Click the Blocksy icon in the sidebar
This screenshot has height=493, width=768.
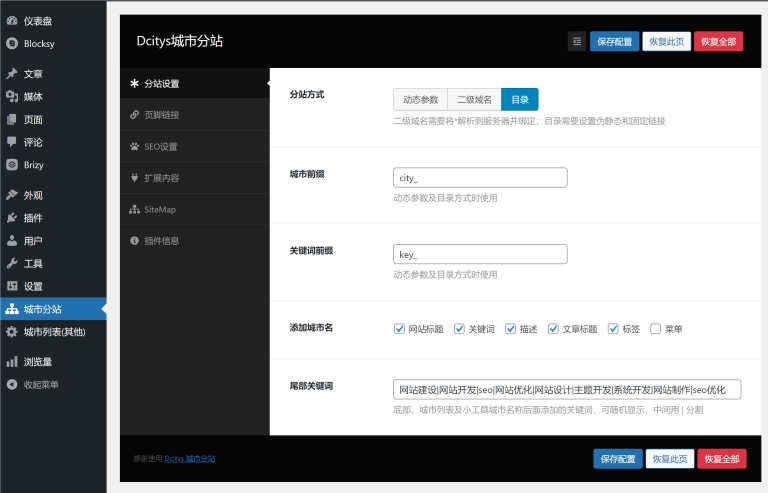pos(12,43)
